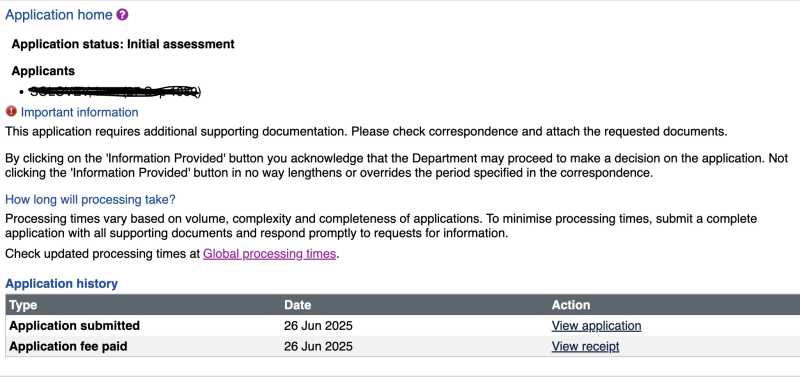Open the View application link
This screenshot has height=377, width=800.
[x=596, y=325]
